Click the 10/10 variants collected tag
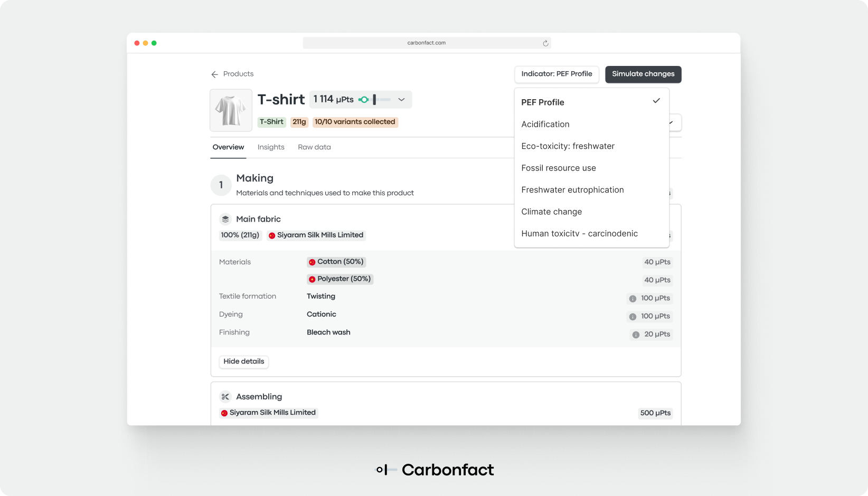 tap(355, 122)
